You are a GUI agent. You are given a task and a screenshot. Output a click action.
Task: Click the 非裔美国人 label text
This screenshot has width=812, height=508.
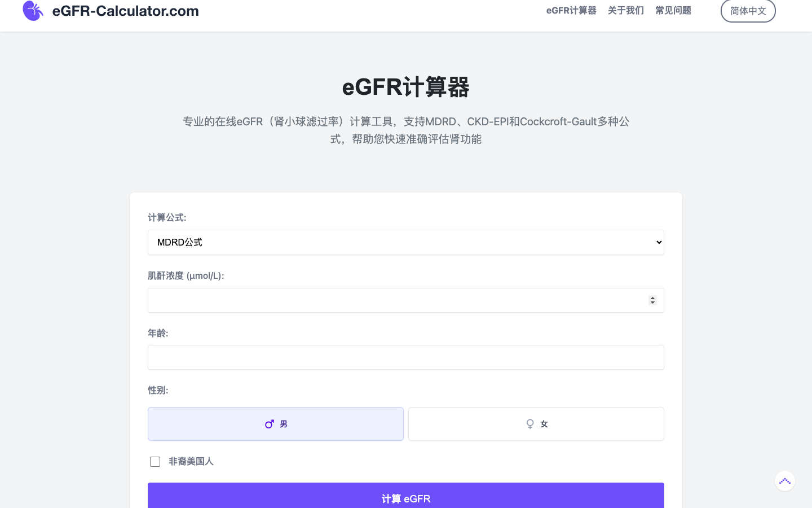[191, 461]
